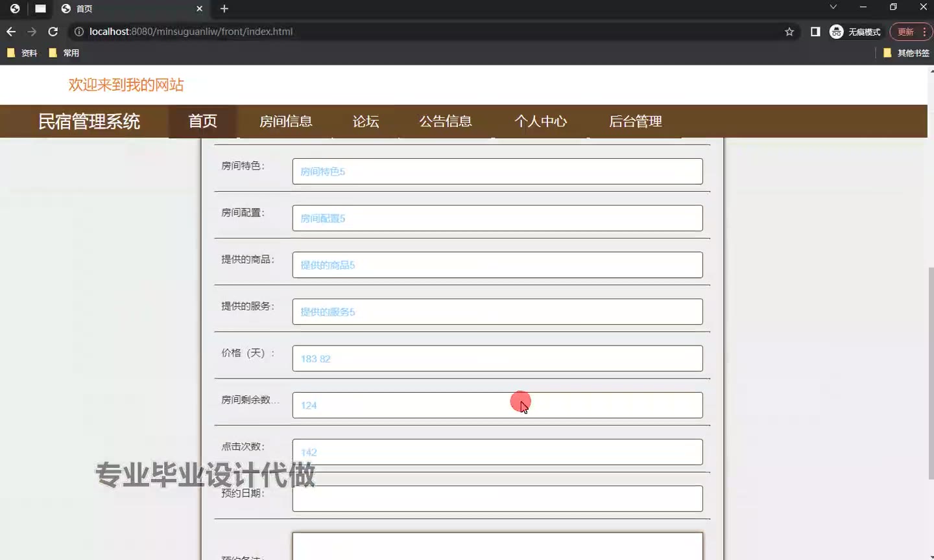Viewport: 934px width, 560px height.
Task: Focus the 价格(天) input field
Action: pyautogui.click(x=497, y=358)
